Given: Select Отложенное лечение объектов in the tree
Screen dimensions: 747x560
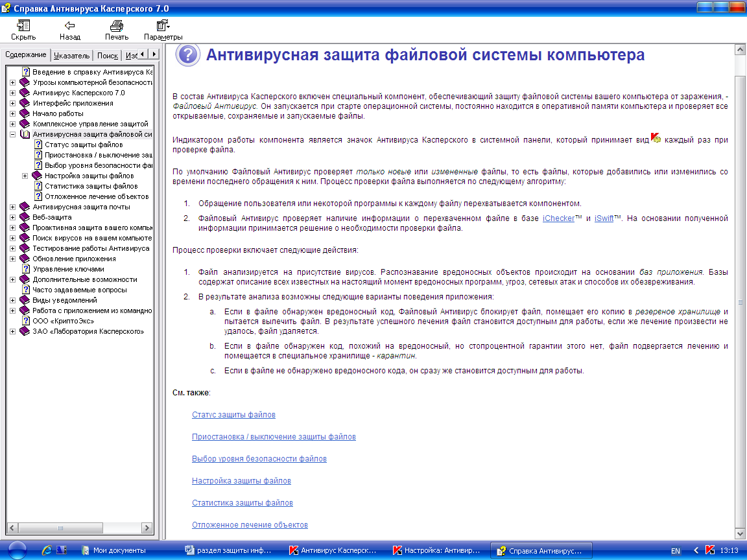Looking at the screenshot, I should point(97,196).
